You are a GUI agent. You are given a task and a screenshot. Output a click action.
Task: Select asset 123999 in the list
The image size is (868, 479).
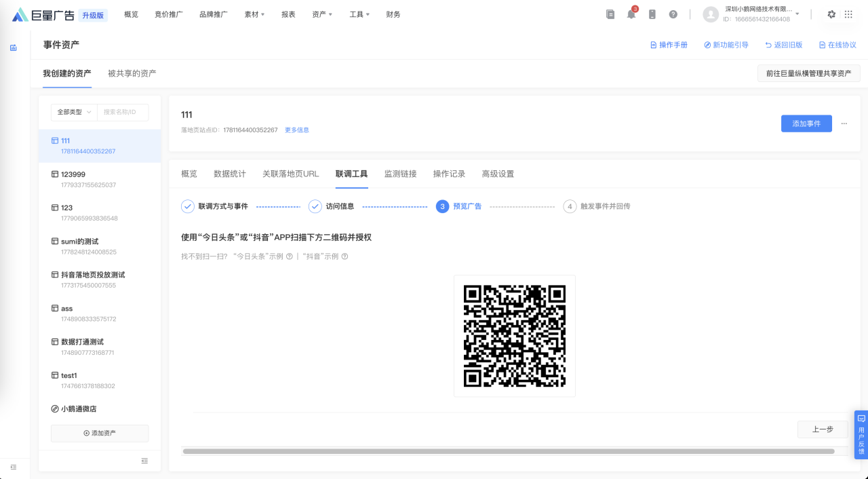point(100,179)
